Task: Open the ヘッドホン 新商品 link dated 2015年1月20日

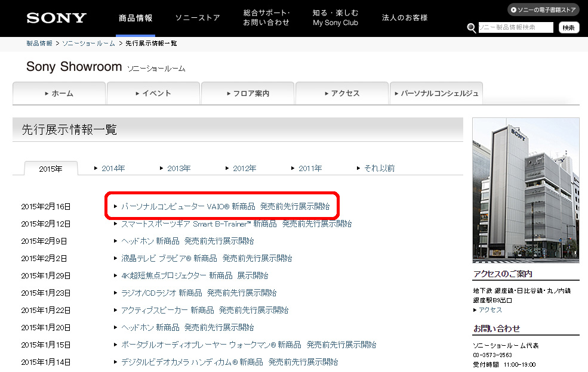Action: (x=187, y=327)
